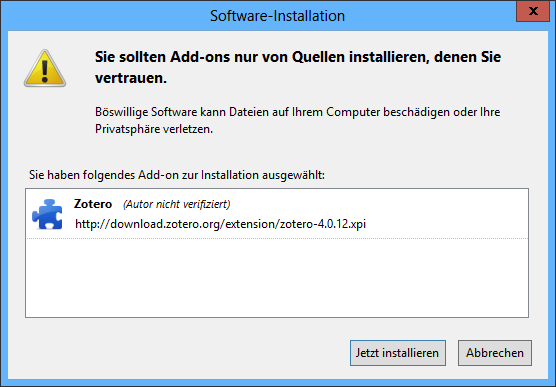Cancel installation via the Abbrechen button
556x387 pixels.
[495, 353]
